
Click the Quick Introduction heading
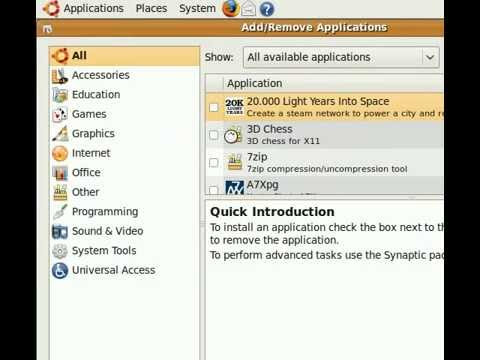click(x=272, y=212)
